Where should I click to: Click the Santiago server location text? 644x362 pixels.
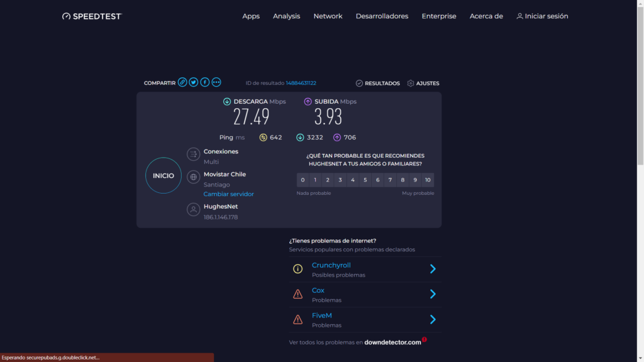tap(216, 185)
